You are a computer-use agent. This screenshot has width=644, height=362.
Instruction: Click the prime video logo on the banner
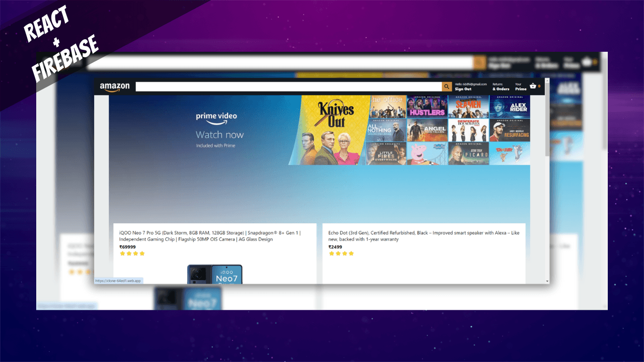(216, 119)
